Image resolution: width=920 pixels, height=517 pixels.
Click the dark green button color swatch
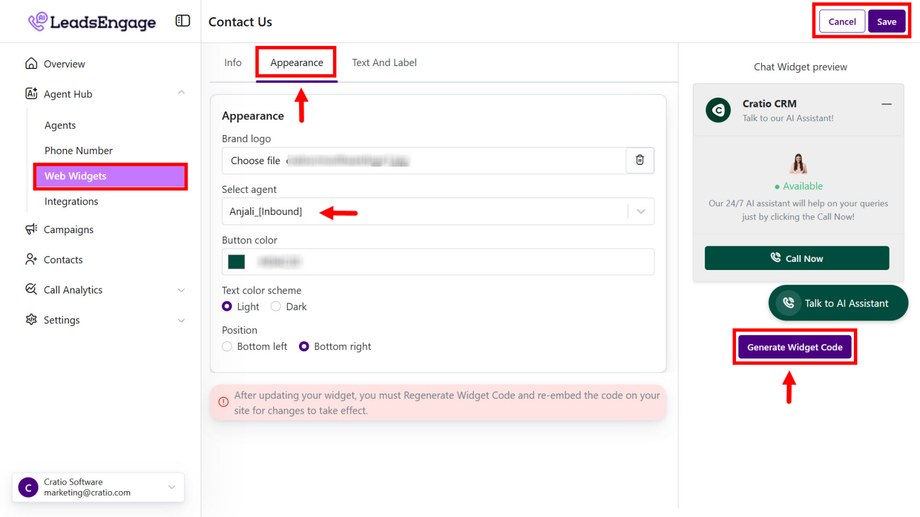click(237, 262)
